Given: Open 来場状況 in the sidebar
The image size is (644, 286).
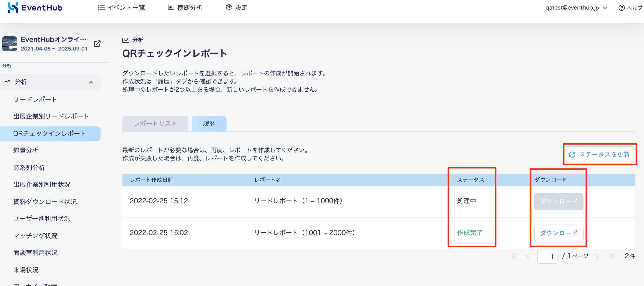Looking at the screenshot, I should [x=26, y=270].
